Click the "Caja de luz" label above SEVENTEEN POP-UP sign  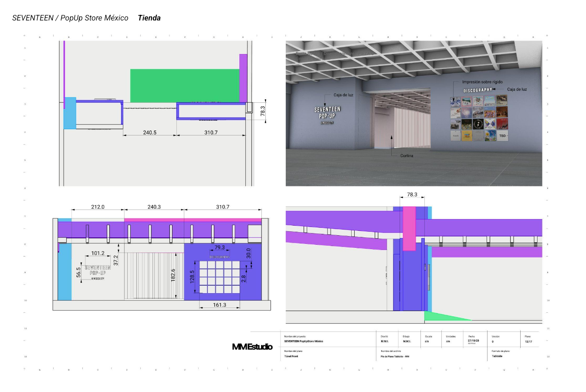pos(343,95)
